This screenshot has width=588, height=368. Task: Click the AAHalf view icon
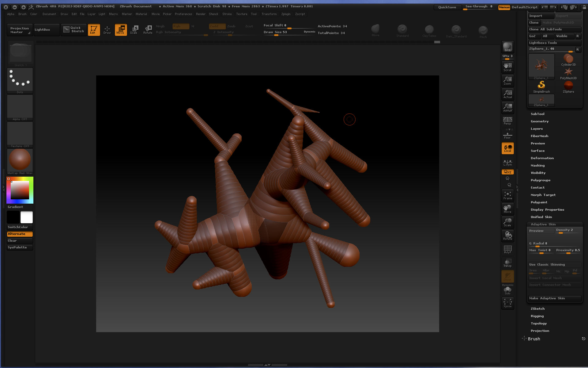coord(507,107)
